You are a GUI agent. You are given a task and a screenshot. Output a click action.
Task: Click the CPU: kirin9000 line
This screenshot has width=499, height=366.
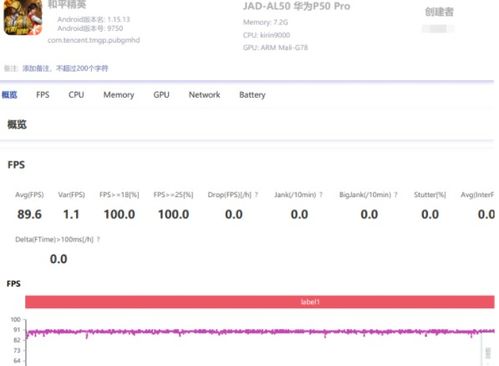pos(266,35)
